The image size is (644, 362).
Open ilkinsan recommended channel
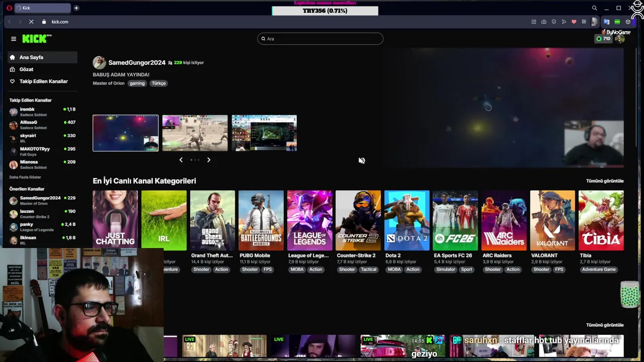42,240
